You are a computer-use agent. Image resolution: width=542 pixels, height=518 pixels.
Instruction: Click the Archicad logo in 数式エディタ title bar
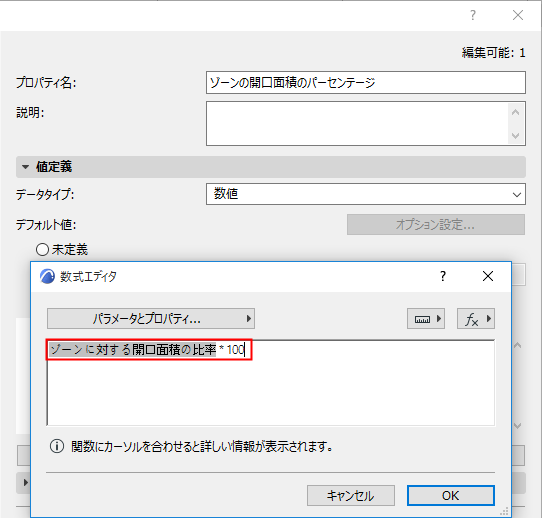[x=47, y=276]
